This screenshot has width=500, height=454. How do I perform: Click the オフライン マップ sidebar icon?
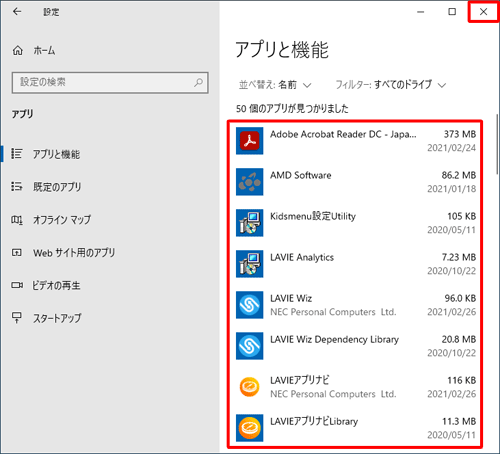click(17, 220)
